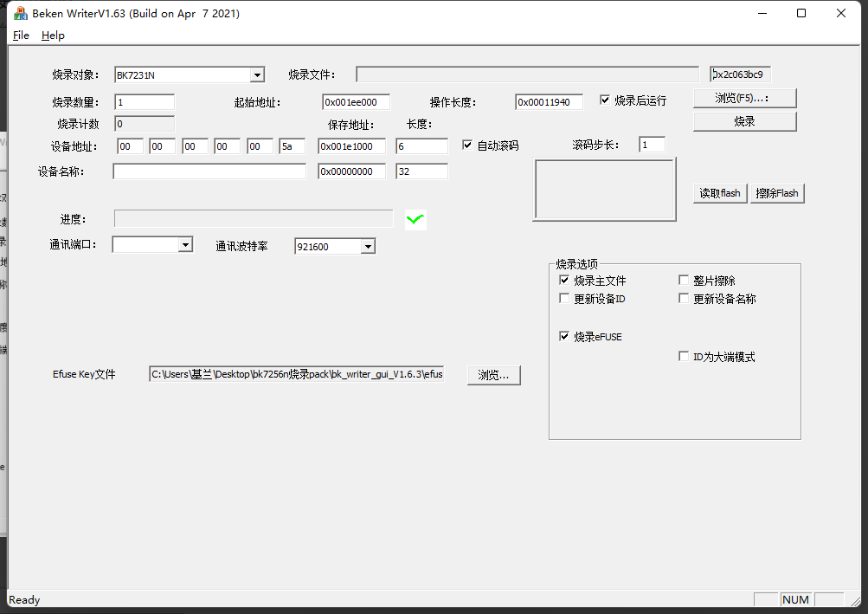Image resolution: width=868 pixels, height=614 pixels.
Task: Click the 5a device address byte field
Action: [293, 146]
